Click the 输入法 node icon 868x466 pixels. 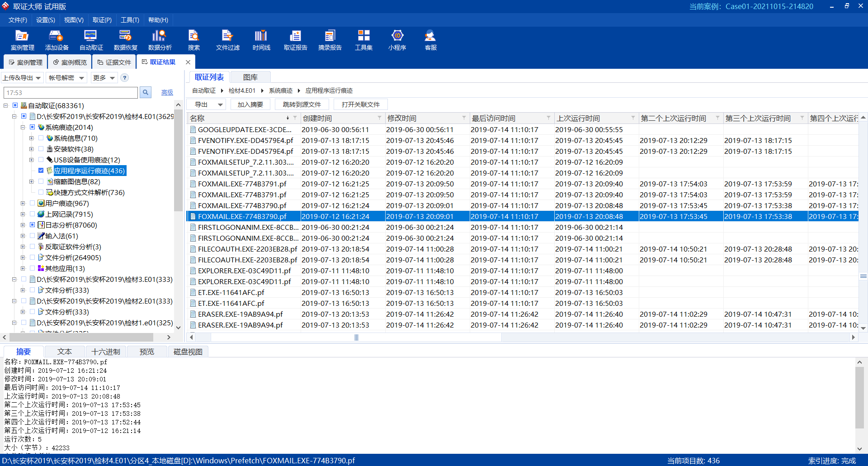[41, 236]
